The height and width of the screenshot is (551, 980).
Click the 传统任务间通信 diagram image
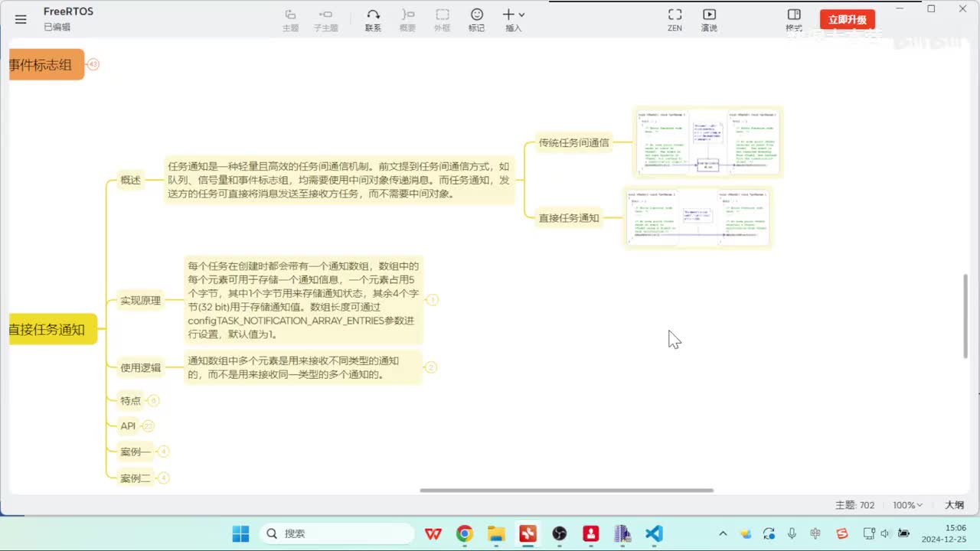[707, 142]
